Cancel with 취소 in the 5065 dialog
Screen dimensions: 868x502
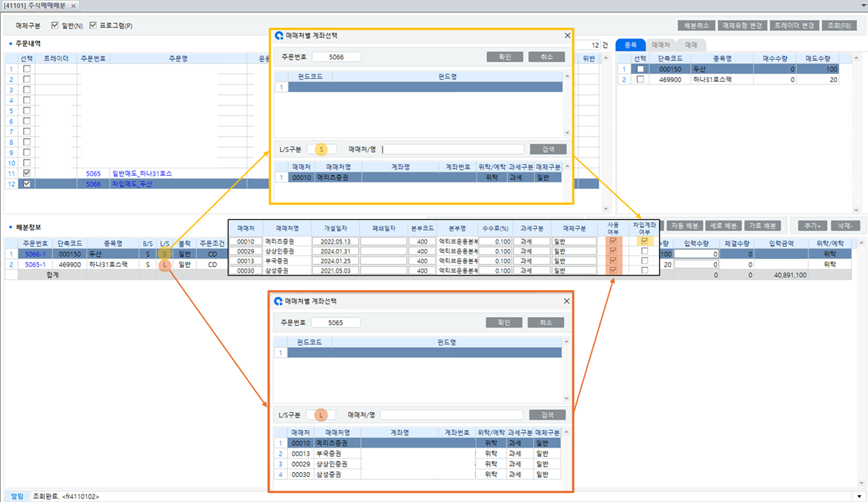[x=545, y=323]
